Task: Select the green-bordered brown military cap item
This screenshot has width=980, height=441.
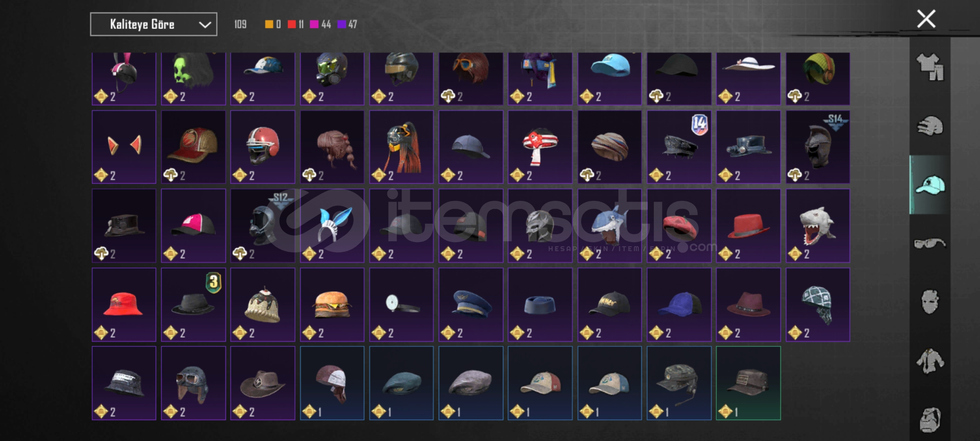Action: click(x=749, y=383)
